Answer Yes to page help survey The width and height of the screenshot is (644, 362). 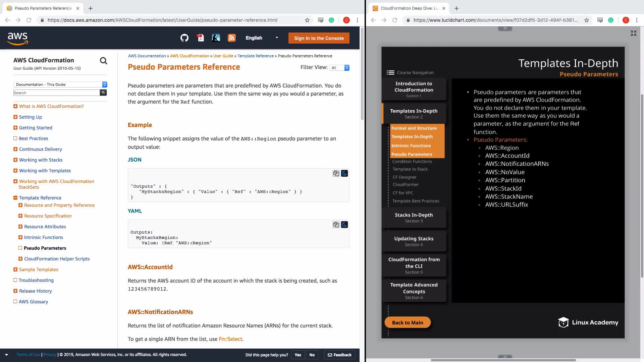(298, 355)
